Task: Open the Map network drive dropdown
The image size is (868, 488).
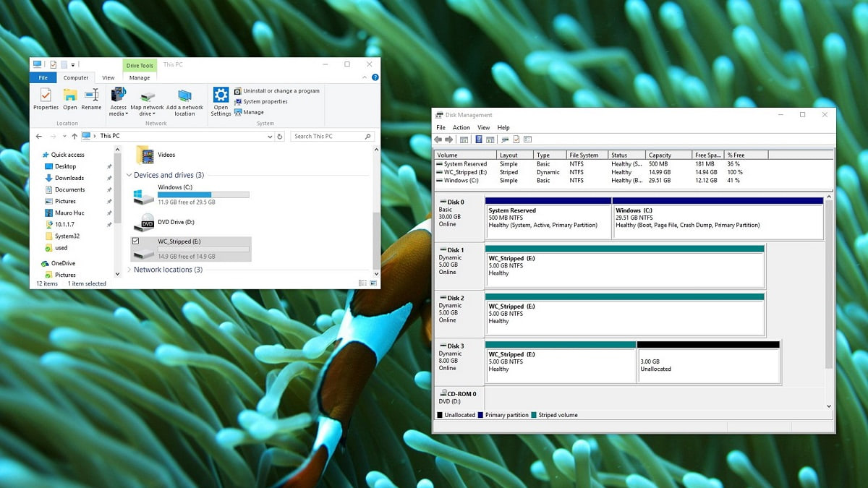Action: click(147, 102)
